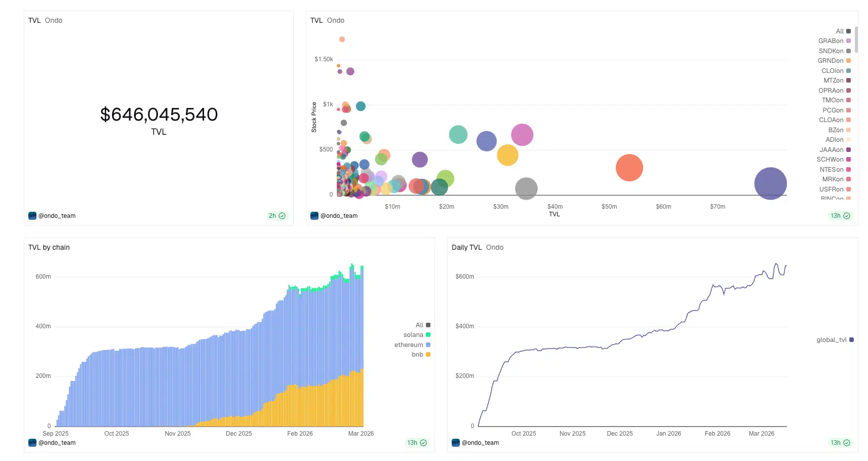868x461 pixels.
Task: Click the 13h check icon on Daily TVL panel
Action: [846, 443]
